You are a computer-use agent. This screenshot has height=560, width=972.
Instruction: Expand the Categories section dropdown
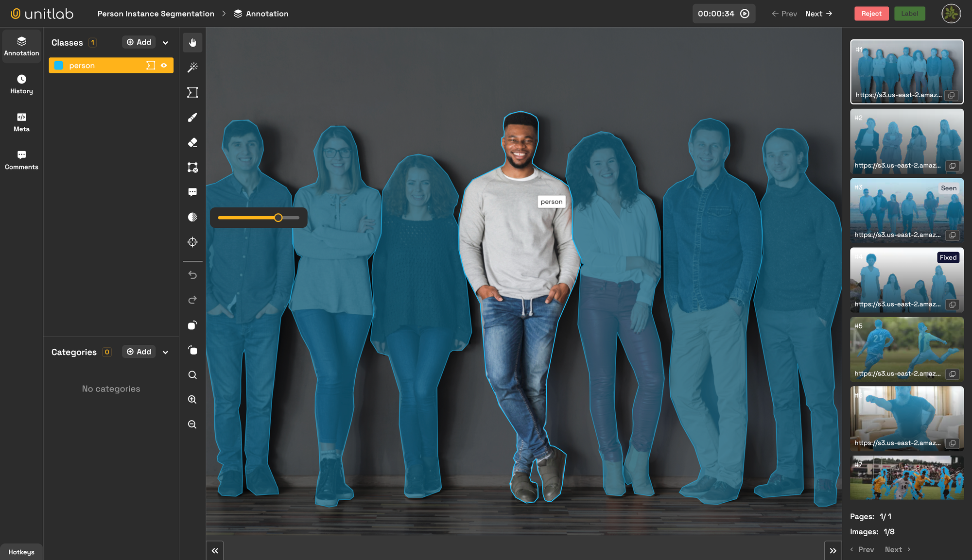[165, 352]
